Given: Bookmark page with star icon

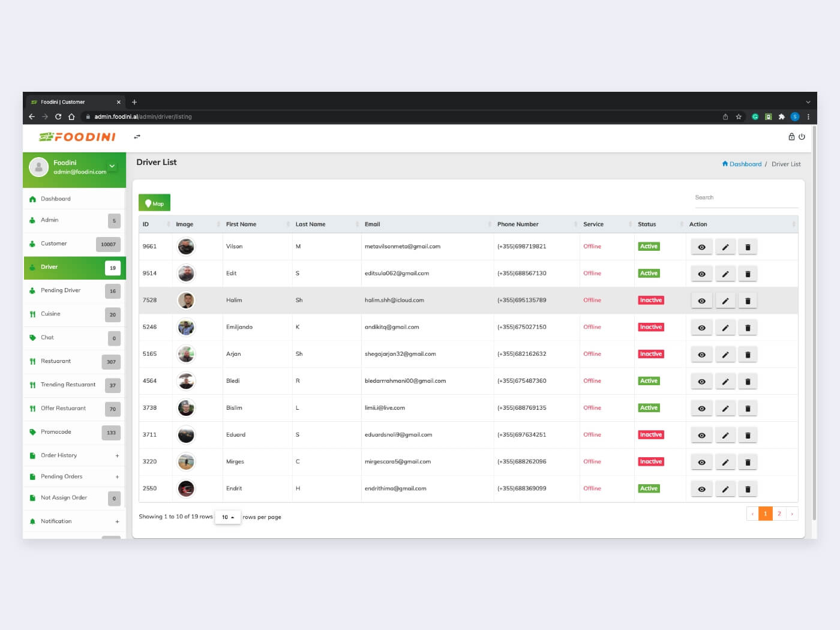Looking at the screenshot, I should tap(739, 117).
